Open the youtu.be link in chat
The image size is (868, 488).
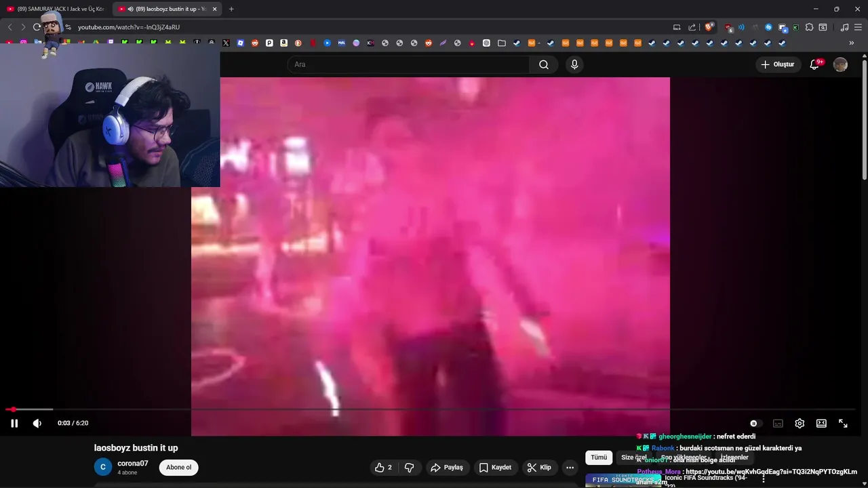click(771, 472)
